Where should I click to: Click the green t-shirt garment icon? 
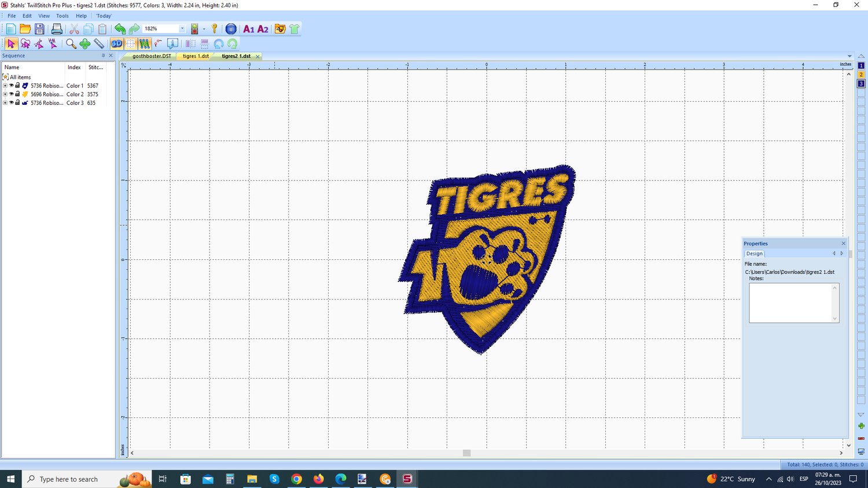(295, 29)
